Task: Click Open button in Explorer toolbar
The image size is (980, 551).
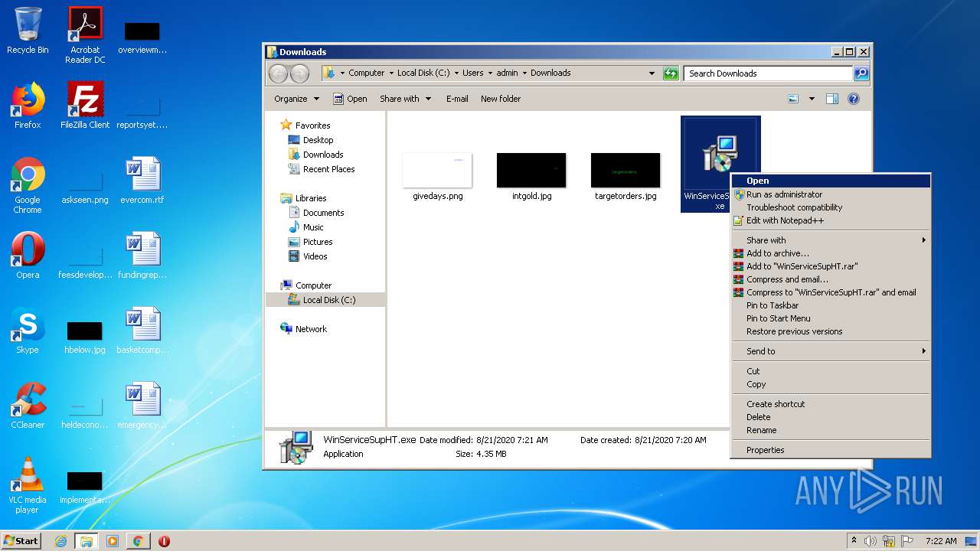Action: (x=351, y=99)
